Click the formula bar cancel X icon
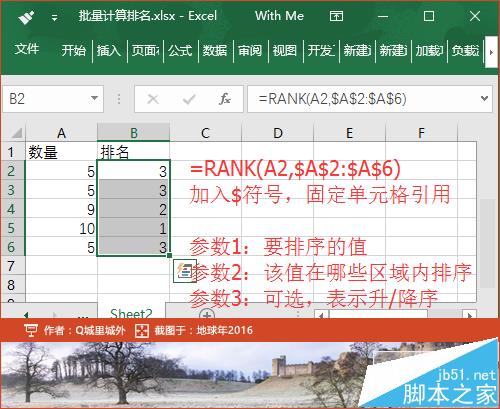 tap(153, 99)
